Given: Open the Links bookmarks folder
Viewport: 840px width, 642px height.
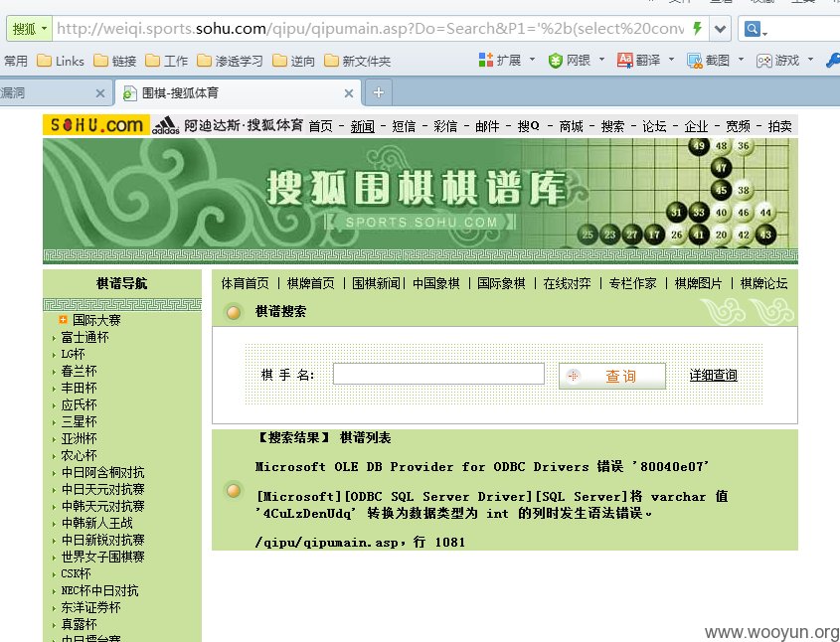Looking at the screenshot, I should tap(61, 61).
